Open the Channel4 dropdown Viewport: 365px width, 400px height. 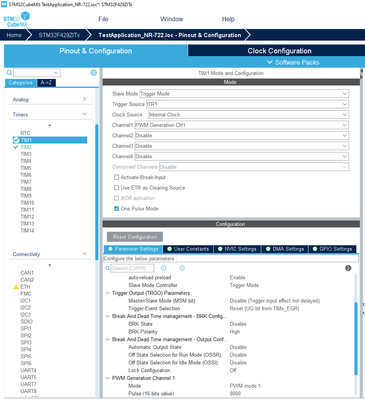click(242, 156)
